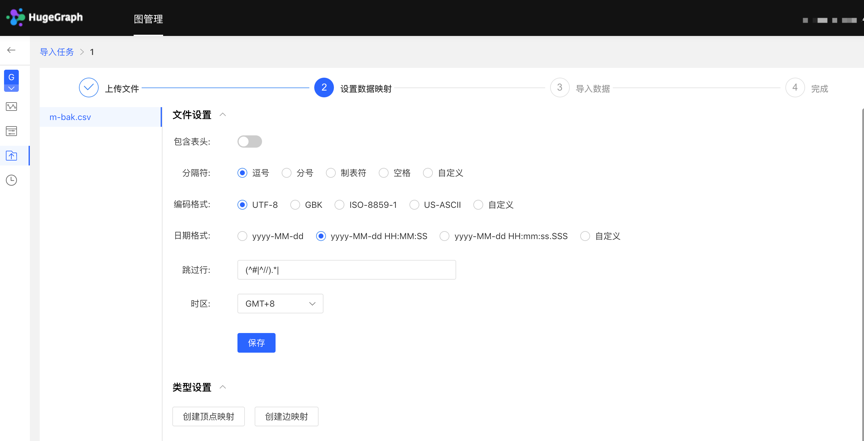Click the 完成 step label
Image resolution: width=864 pixels, height=441 pixels.
tap(819, 88)
